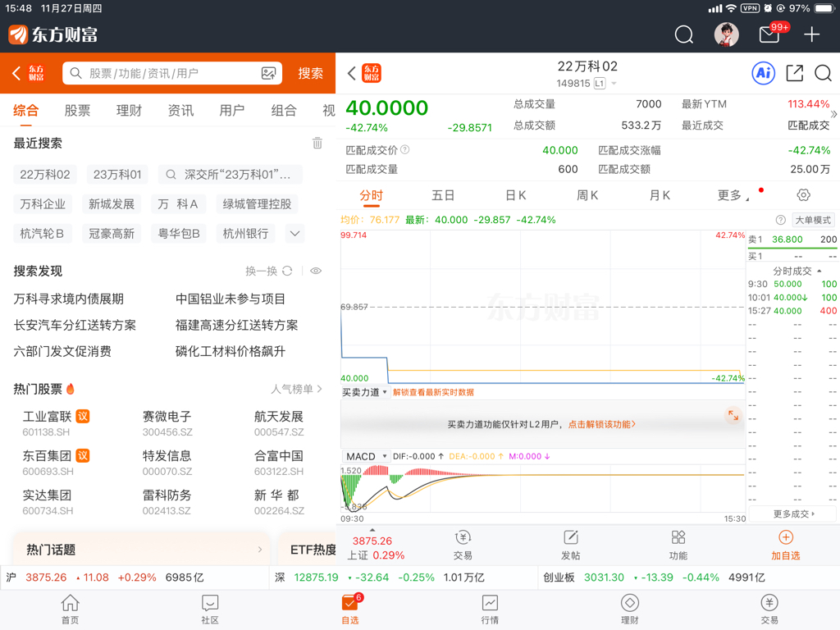Select recent search 23万科01

pos(117,175)
